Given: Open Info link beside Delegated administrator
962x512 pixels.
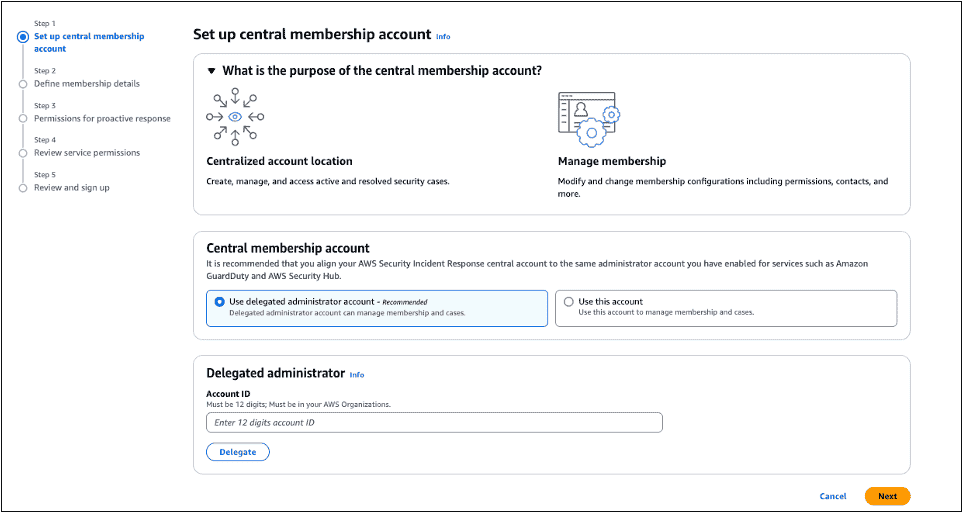Looking at the screenshot, I should pos(357,375).
